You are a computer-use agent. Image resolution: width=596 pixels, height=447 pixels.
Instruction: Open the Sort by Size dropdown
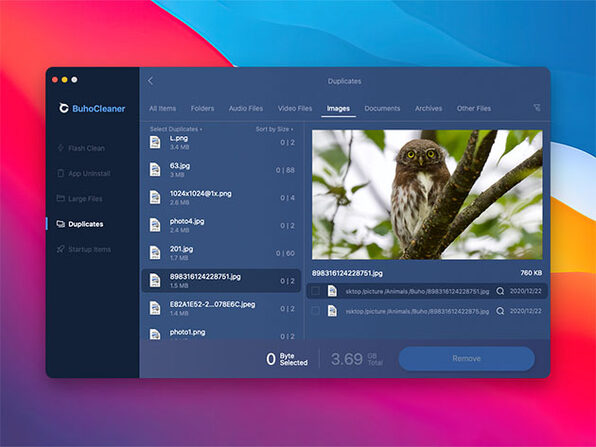click(x=274, y=129)
